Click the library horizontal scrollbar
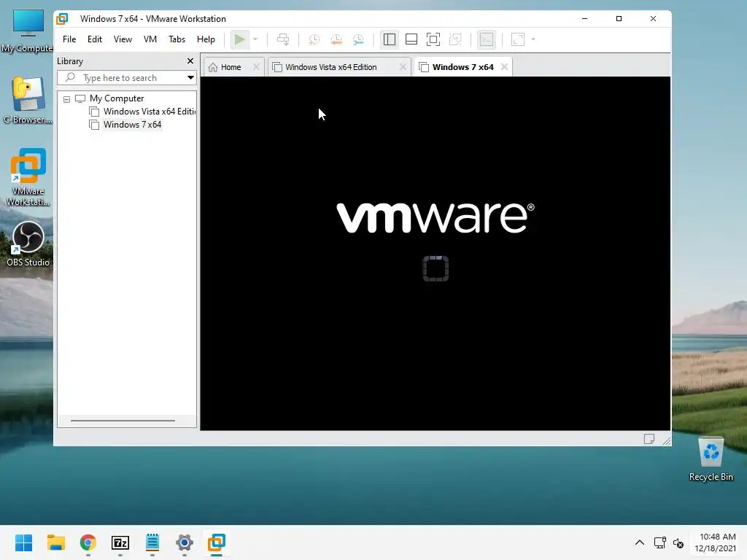Screen dimensions: 747x560 (123, 421)
